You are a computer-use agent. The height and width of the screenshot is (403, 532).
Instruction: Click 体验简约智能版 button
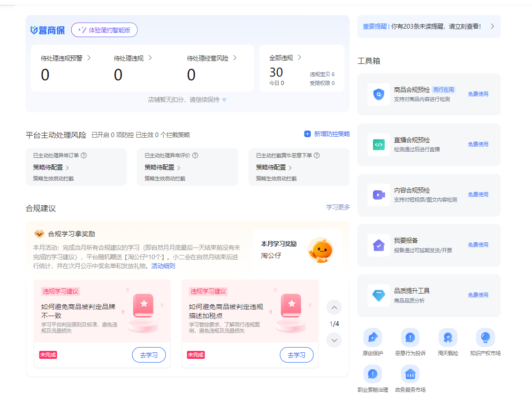(104, 30)
